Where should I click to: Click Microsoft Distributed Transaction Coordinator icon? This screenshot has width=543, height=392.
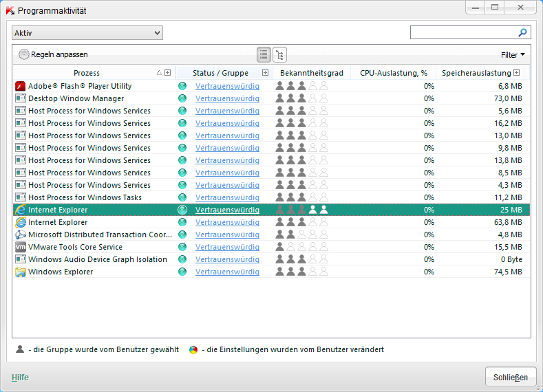tap(21, 235)
